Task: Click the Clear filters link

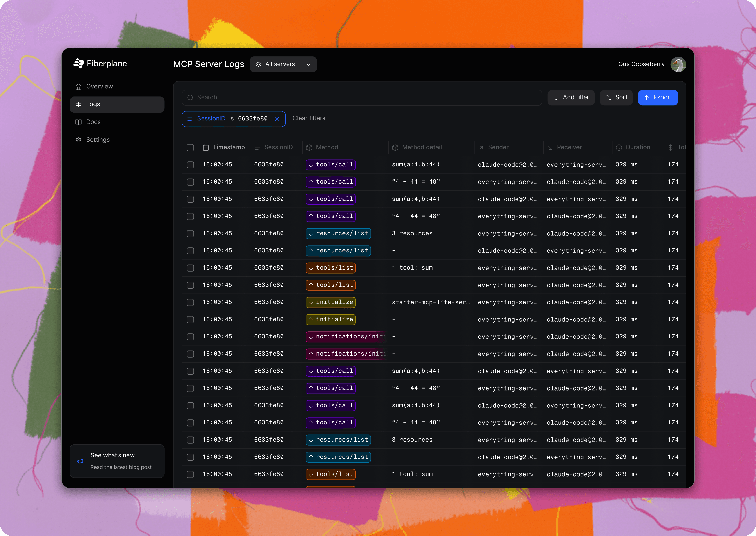Action: pyautogui.click(x=309, y=118)
